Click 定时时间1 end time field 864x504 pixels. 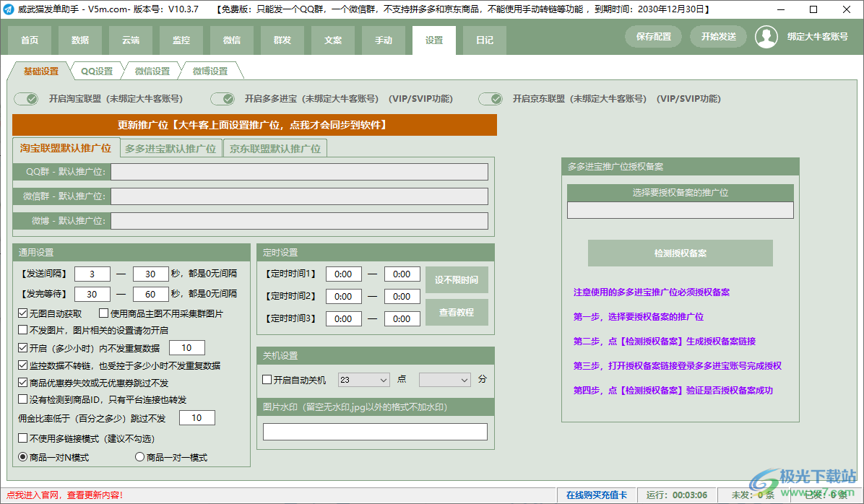[402, 274]
